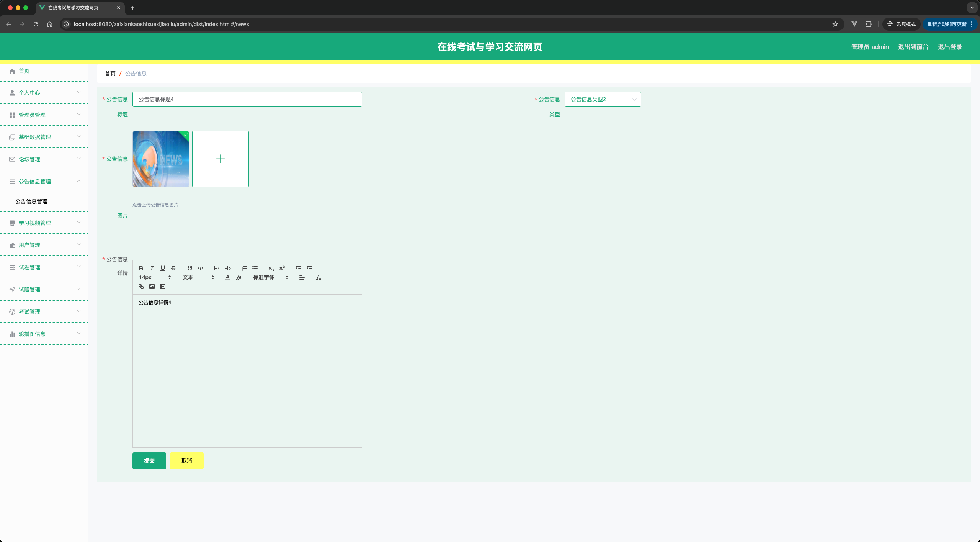Click the uploaded NEWS image thumbnail

pos(161,159)
